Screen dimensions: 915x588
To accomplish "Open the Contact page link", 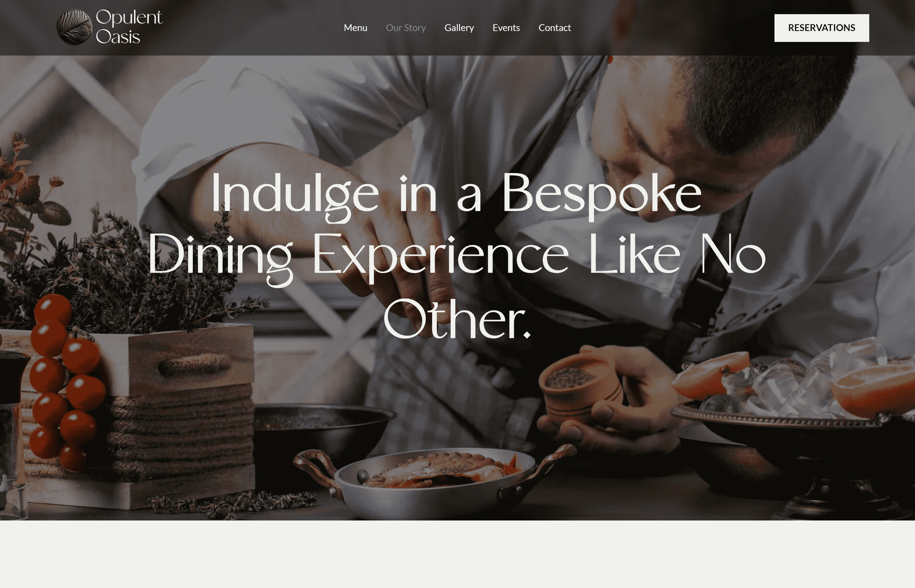I will (x=554, y=28).
